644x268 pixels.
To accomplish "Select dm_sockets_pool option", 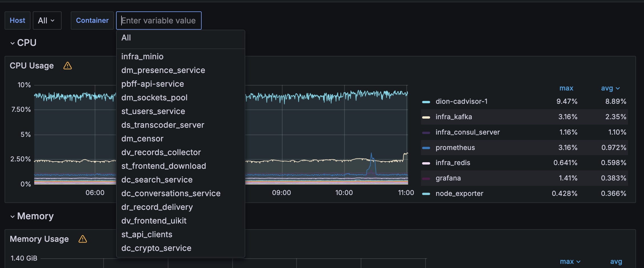I will 181,98.
